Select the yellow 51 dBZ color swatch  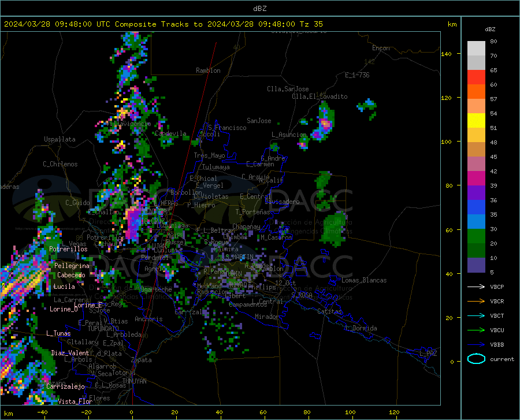(476, 121)
